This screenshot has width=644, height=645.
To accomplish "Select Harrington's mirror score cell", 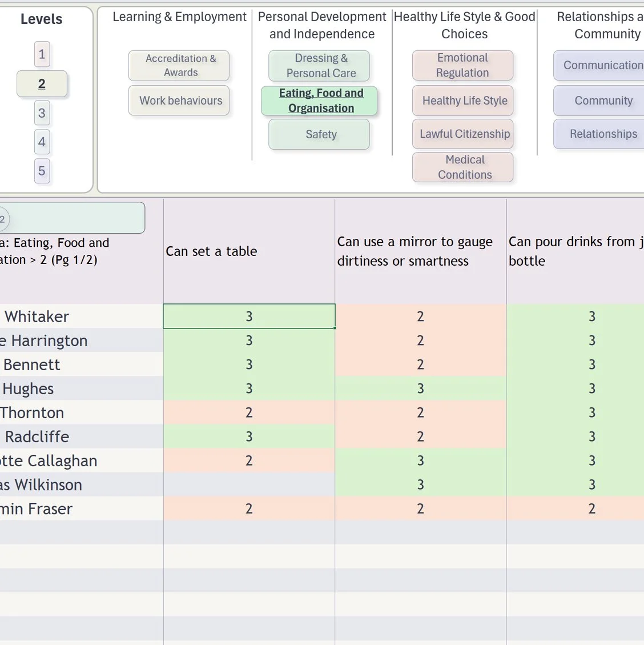I will click(x=420, y=340).
